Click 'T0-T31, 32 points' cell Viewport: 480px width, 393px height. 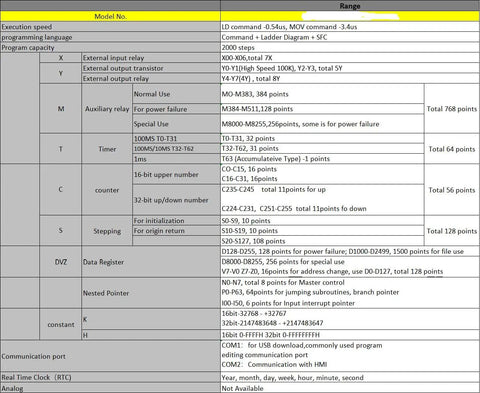(322, 139)
